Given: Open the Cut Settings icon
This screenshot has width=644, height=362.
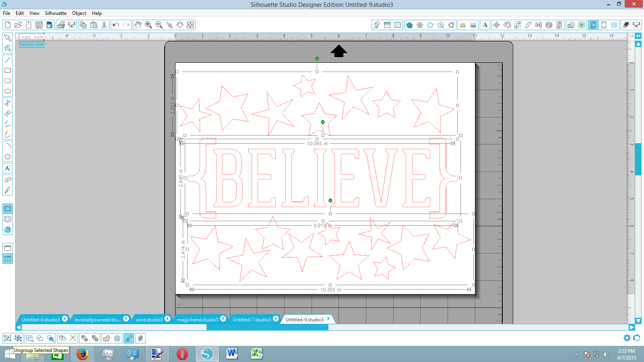Looking at the screenshot, I should (x=626, y=25).
